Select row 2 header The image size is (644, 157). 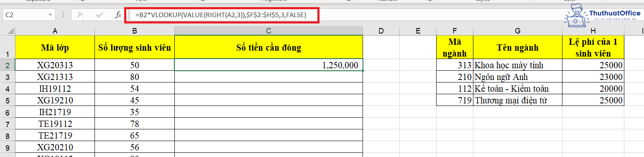coord(8,65)
